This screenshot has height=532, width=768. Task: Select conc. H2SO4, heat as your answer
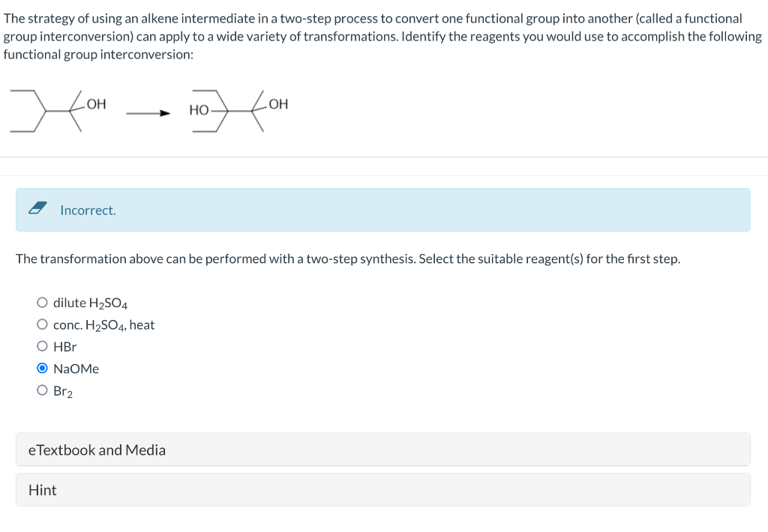click(43, 324)
